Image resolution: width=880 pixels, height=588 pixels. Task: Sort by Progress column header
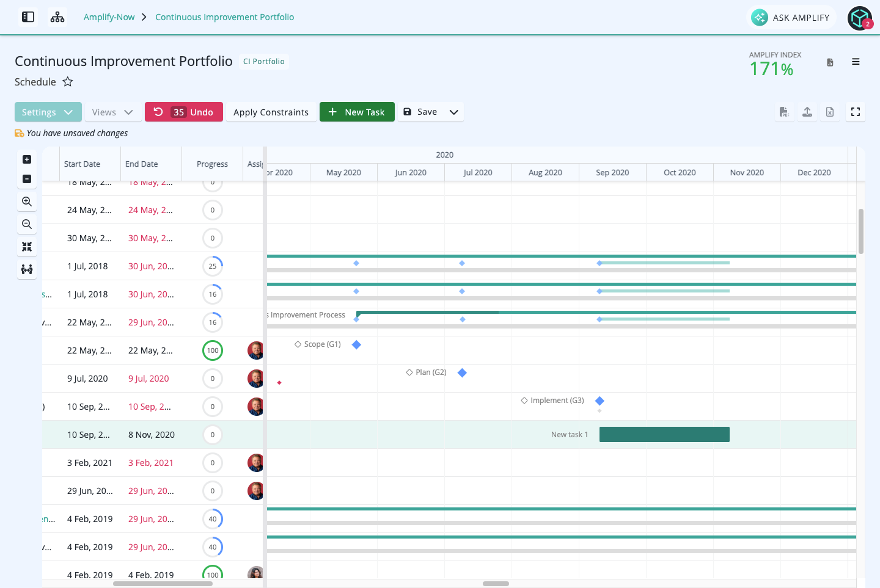212,164
